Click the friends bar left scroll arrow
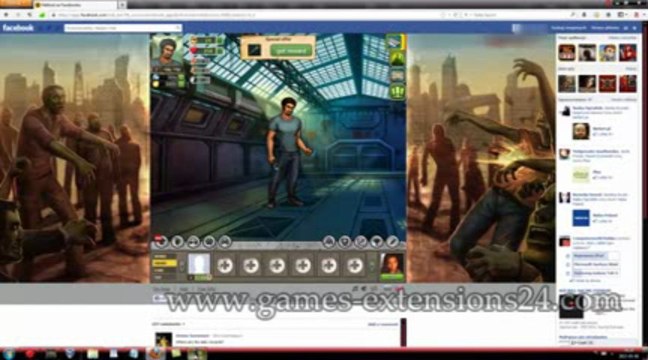The height and width of the screenshot is (360, 648). [x=182, y=266]
